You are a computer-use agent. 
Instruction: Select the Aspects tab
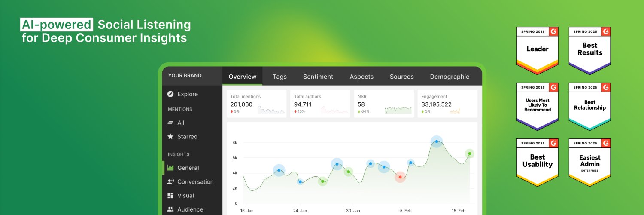[x=361, y=77]
